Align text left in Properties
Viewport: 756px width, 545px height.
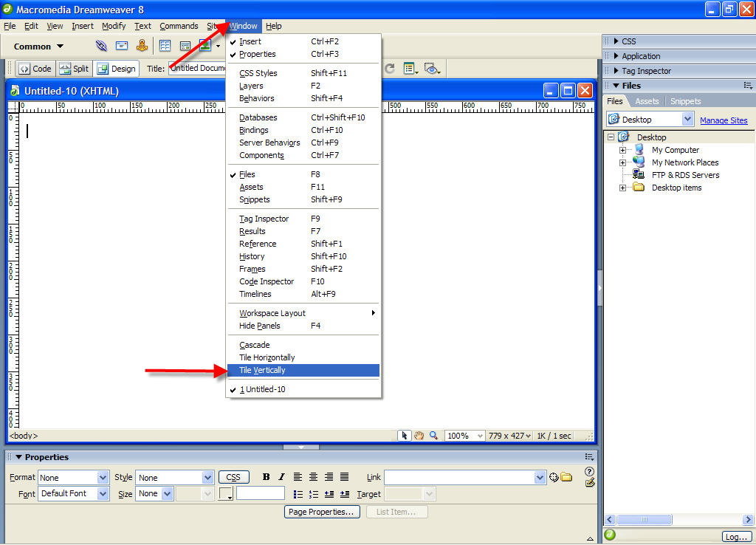pyautogui.click(x=298, y=477)
